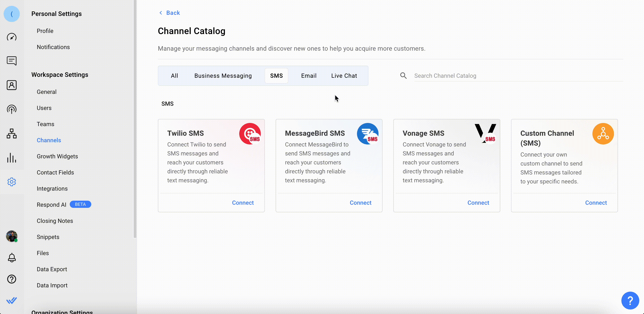This screenshot has width=644, height=314.
Task: Open the broadcasts antenna icon
Action: 11,109
